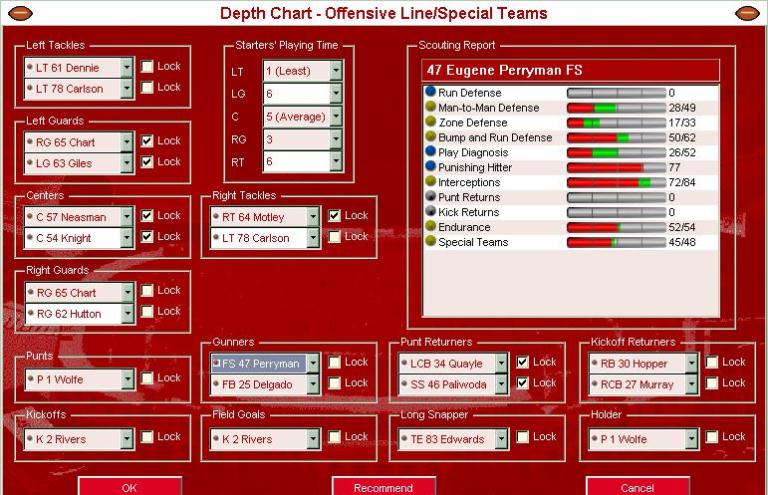Click the gray ball beside Punt Returns
Image resolution: width=768 pixels, height=495 pixels.
(x=431, y=198)
